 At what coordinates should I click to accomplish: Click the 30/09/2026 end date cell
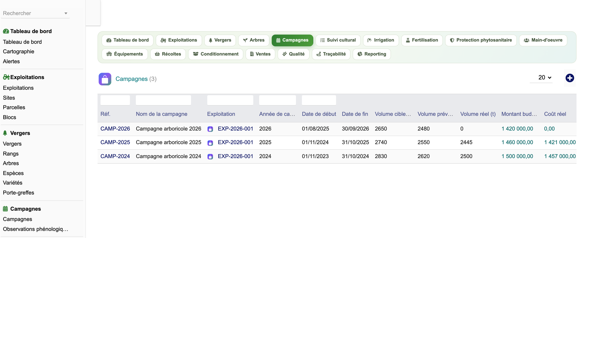click(355, 129)
